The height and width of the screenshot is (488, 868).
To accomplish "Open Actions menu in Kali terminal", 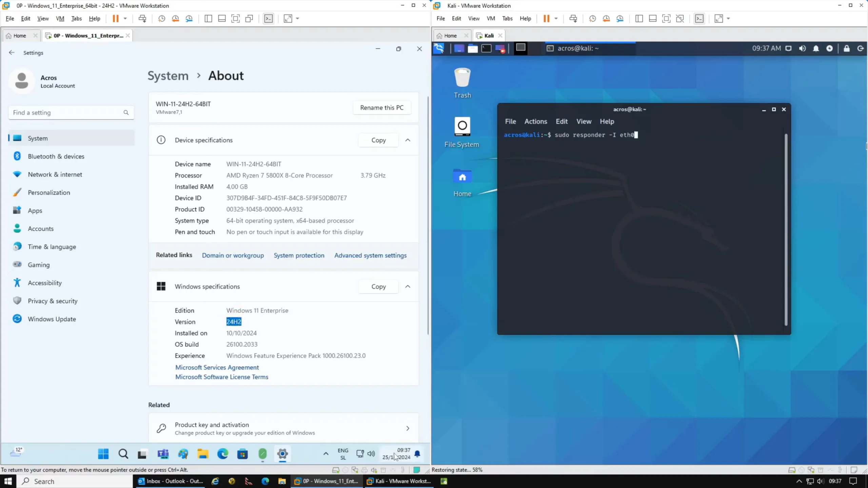I will 535,121.
